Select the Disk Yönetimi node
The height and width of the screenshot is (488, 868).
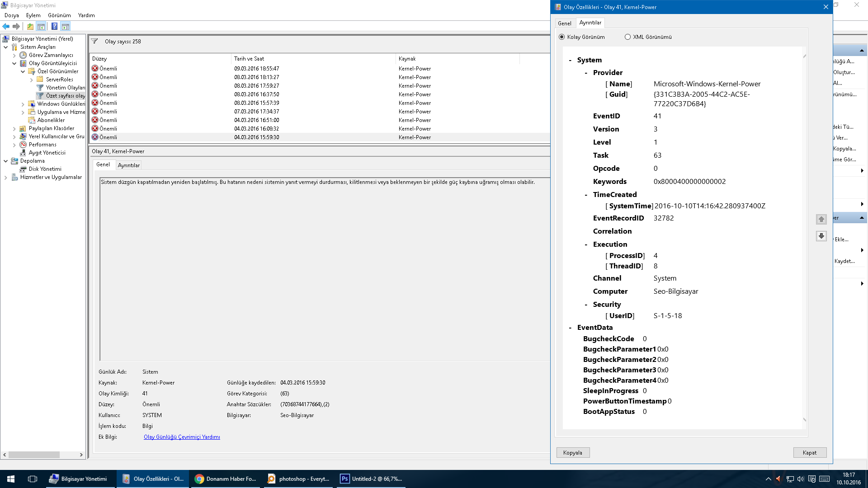45,169
